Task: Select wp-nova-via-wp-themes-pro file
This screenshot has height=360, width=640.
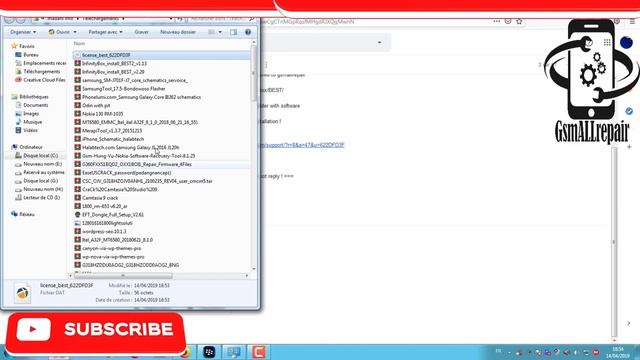Action: pos(113,257)
